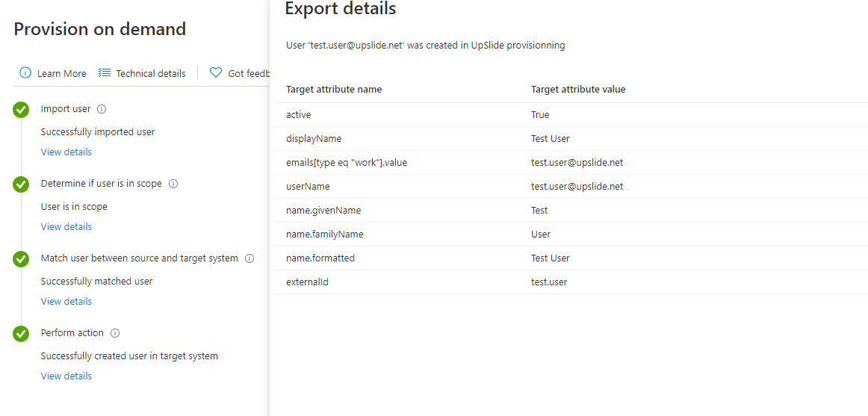Click info icon next to Import user
This screenshot has height=416, width=868.
(102, 109)
